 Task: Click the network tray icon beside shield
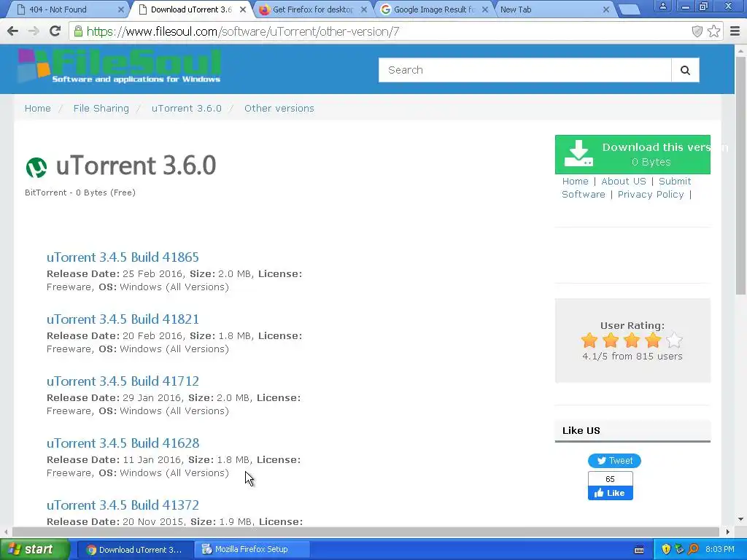click(679, 550)
